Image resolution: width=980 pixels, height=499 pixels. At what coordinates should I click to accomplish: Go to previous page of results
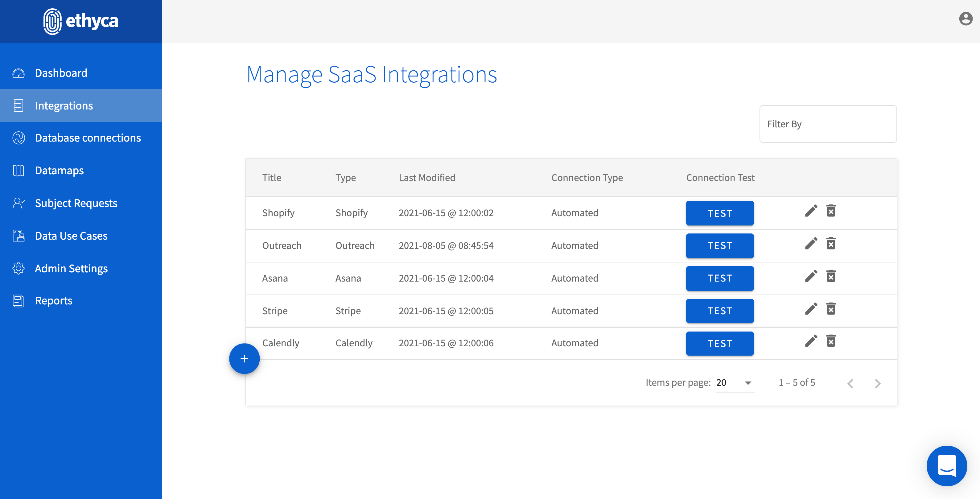[x=851, y=383]
